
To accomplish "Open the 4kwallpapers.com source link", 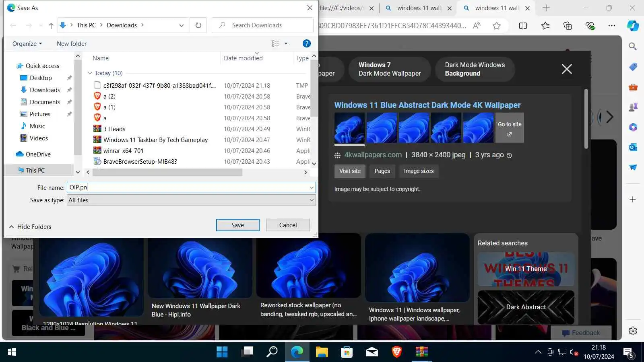I will pyautogui.click(x=373, y=155).
